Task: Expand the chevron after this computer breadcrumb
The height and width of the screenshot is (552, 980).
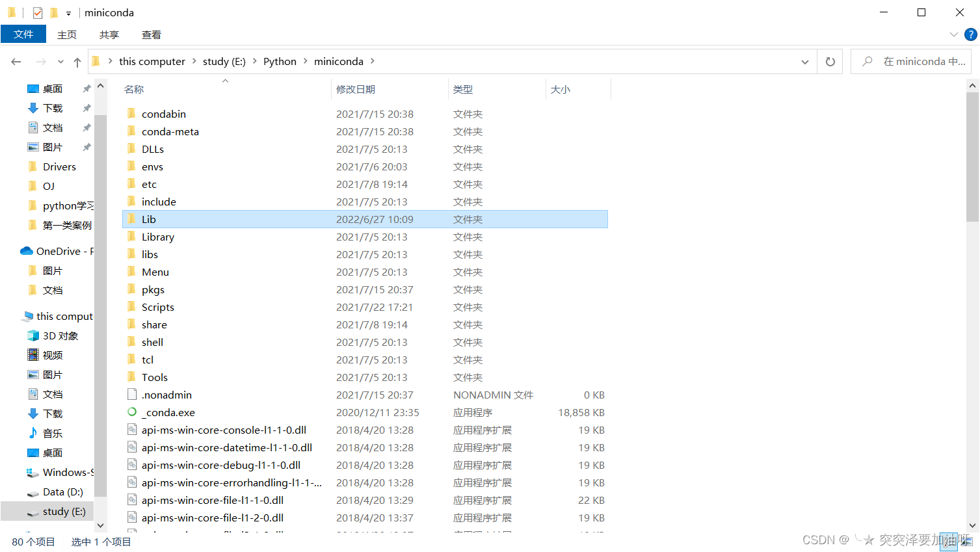Action: 194,61
